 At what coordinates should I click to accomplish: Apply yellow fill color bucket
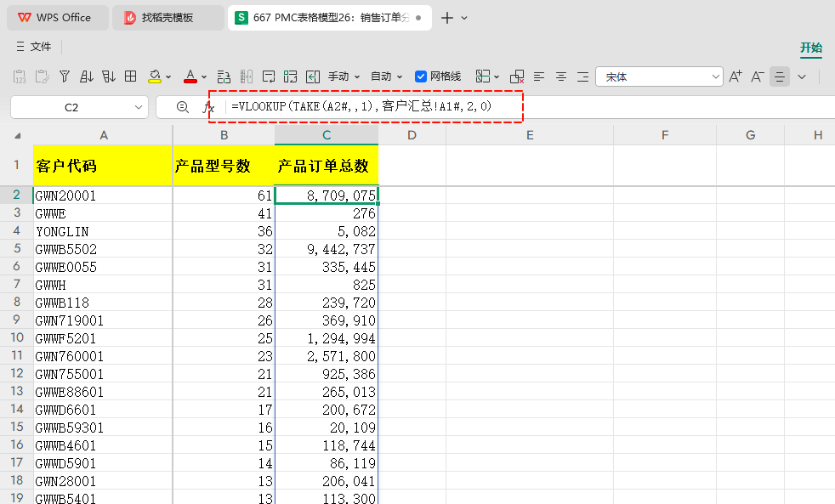[155, 76]
